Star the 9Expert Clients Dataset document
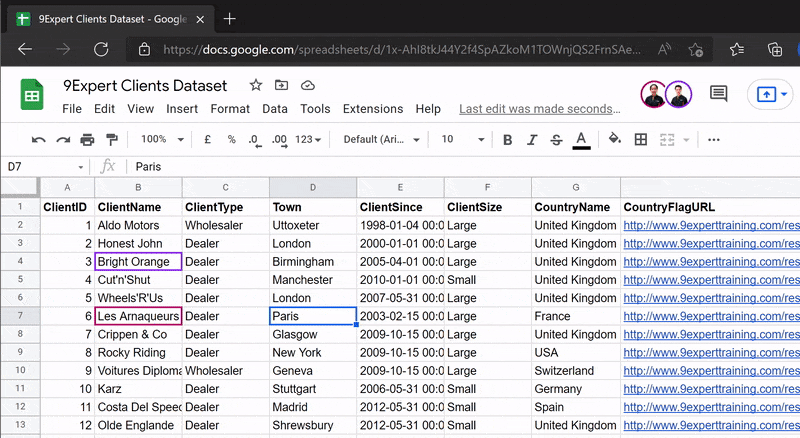The height and width of the screenshot is (438, 800). pyautogui.click(x=256, y=86)
